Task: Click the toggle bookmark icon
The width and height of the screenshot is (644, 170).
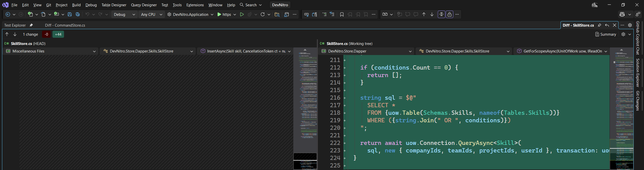Action: [342, 15]
